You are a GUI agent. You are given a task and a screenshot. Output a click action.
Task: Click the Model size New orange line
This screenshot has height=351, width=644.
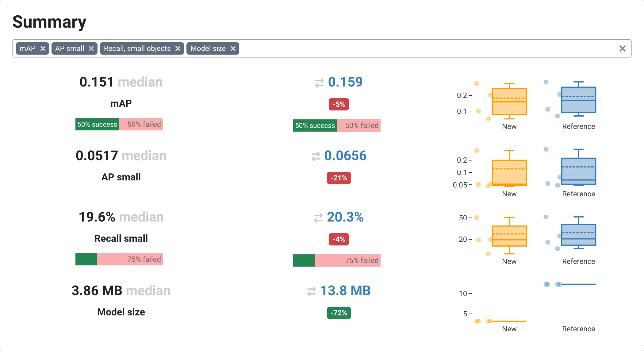(x=509, y=321)
